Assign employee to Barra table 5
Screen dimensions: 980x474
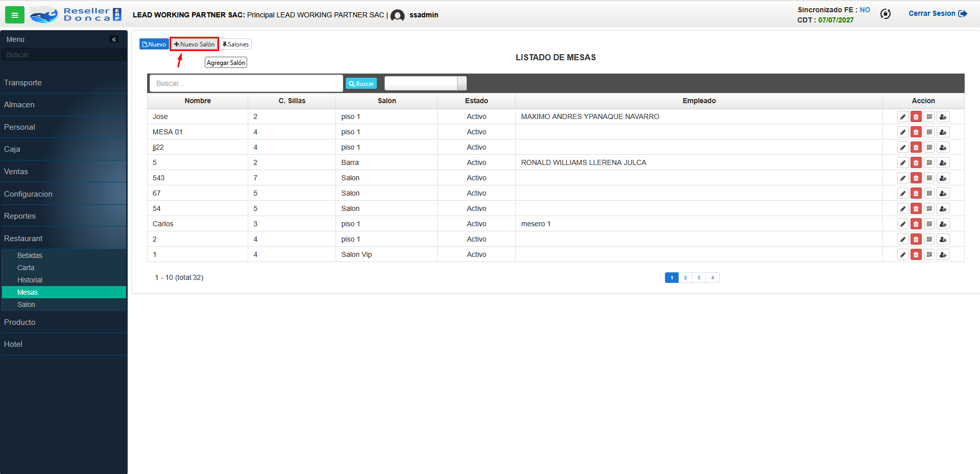(x=943, y=163)
